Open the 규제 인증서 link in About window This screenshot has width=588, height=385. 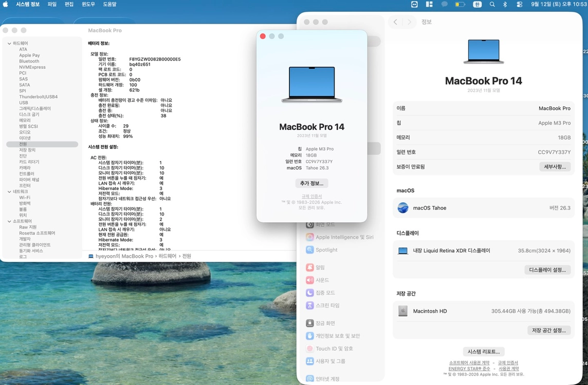point(311,196)
